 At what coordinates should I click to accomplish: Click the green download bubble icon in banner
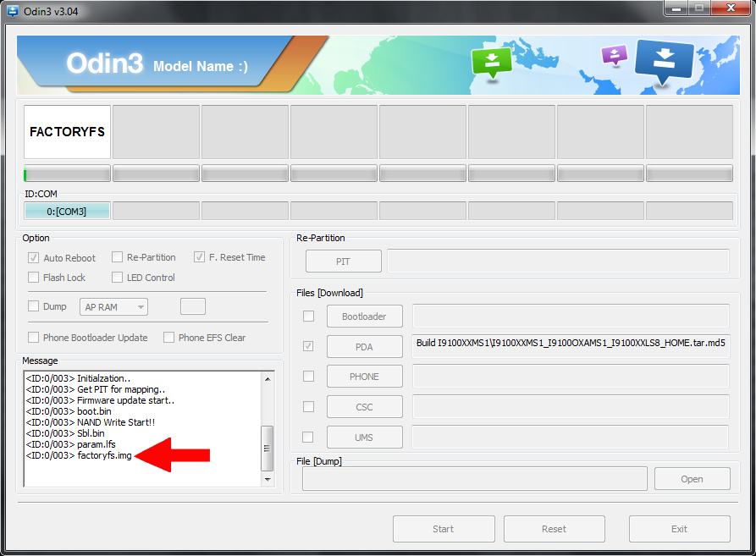[x=491, y=63]
